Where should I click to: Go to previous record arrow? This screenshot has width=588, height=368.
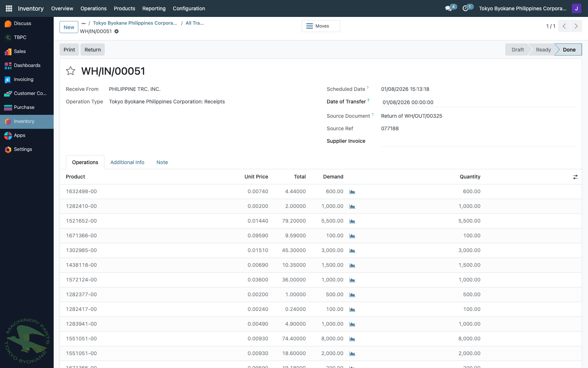pyautogui.click(x=564, y=26)
